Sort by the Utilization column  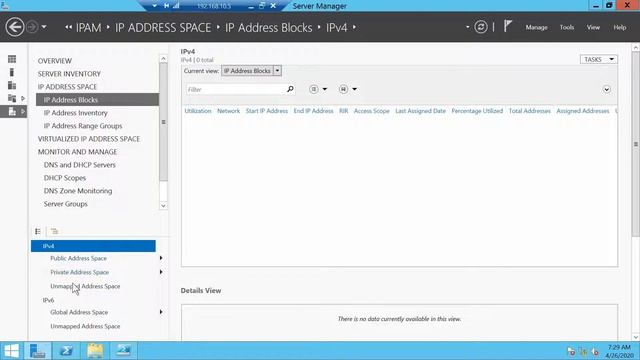coord(198,111)
